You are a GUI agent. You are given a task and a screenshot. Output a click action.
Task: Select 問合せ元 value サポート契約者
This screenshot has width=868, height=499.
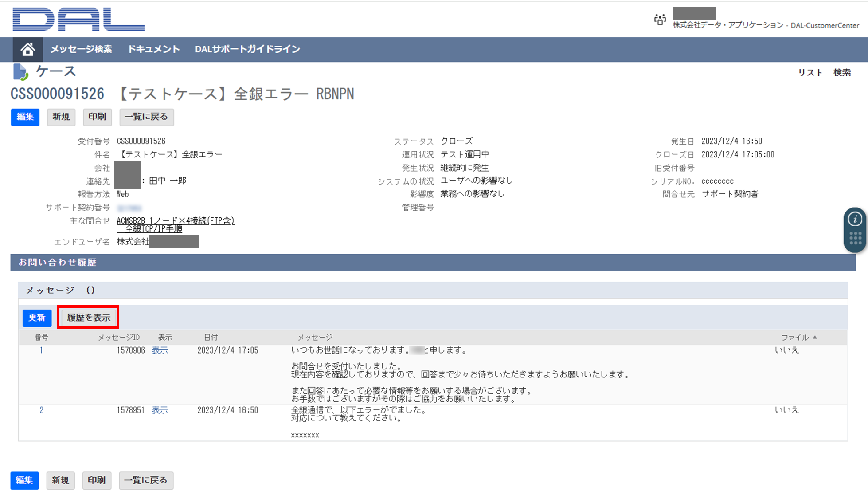tap(730, 194)
